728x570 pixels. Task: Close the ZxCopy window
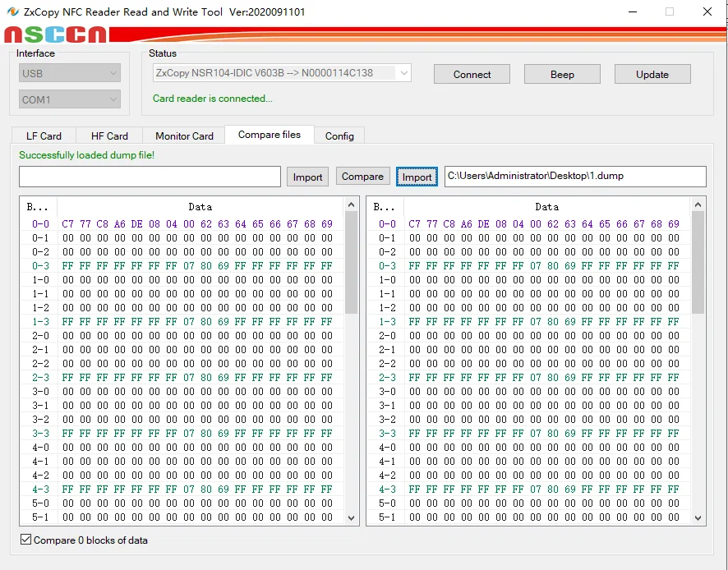pos(707,11)
